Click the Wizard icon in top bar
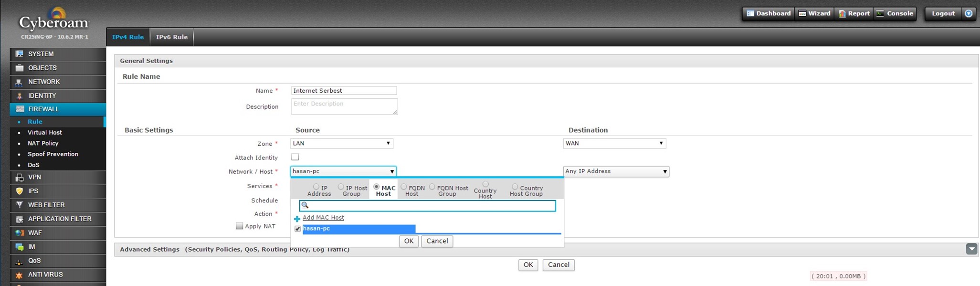This screenshot has height=286, width=980. pyautogui.click(x=802, y=13)
